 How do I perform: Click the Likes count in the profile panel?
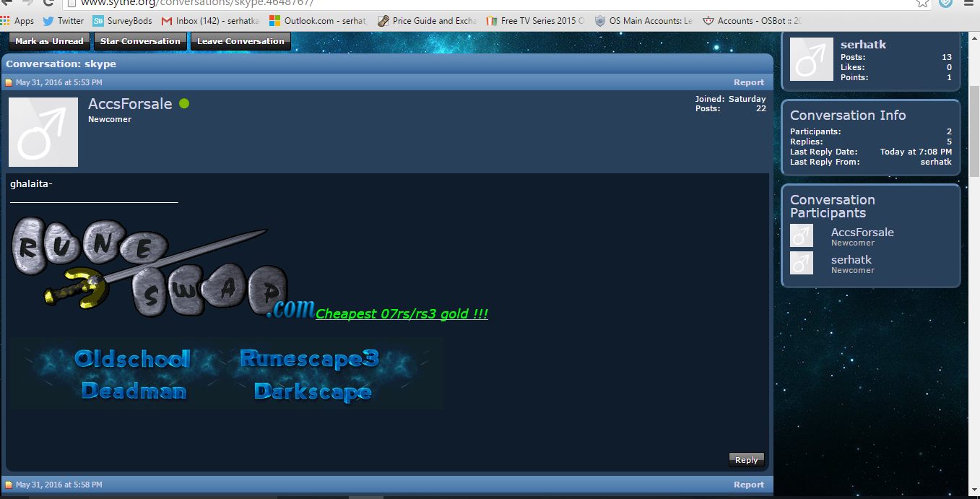949,67
